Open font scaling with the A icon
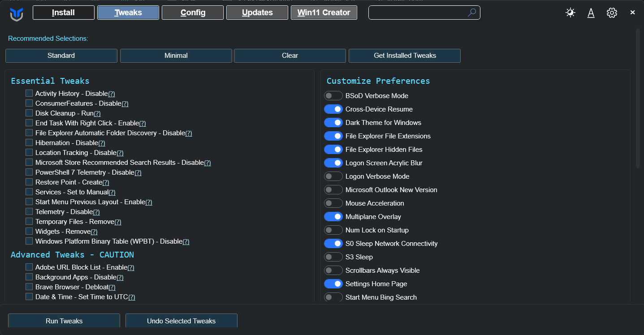644x335 pixels. [x=591, y=13]
